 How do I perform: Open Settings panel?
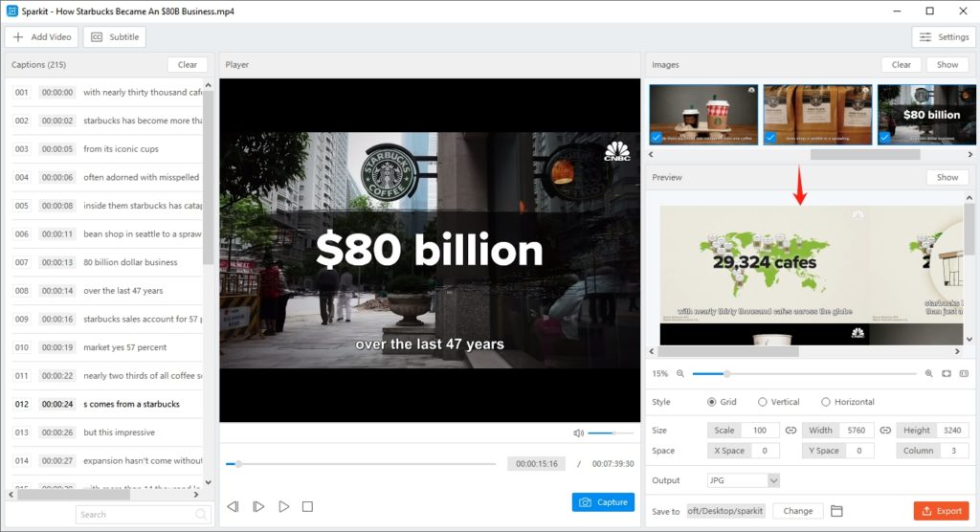pyautogui.click(x=944, y=37)
